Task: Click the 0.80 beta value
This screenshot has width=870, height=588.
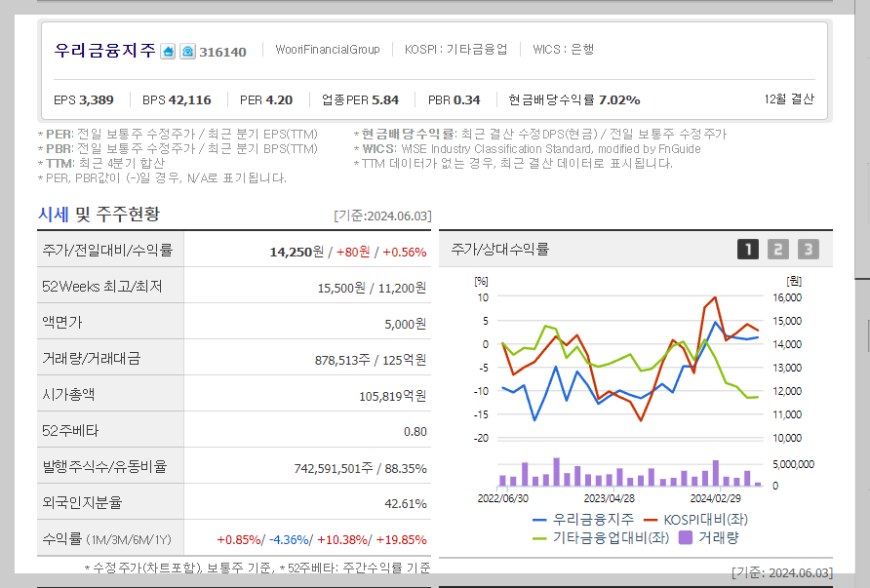Action: click(x=415, y=432)
